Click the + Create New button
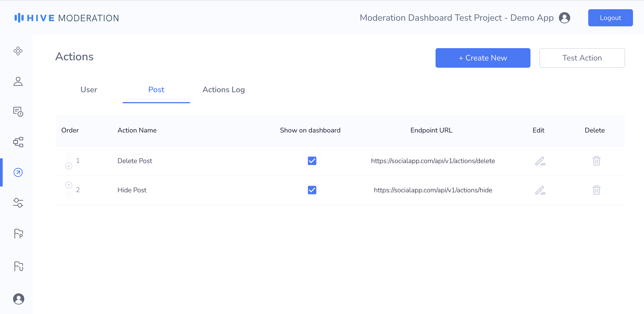 pyautogui.click(x=483, y=58)
